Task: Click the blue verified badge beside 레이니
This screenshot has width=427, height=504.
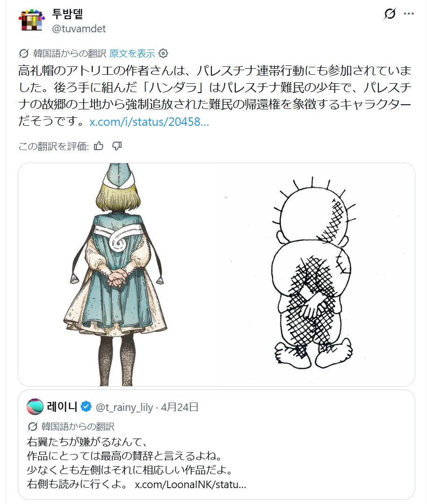Action: pyautogui.click(x=86, y=407)
